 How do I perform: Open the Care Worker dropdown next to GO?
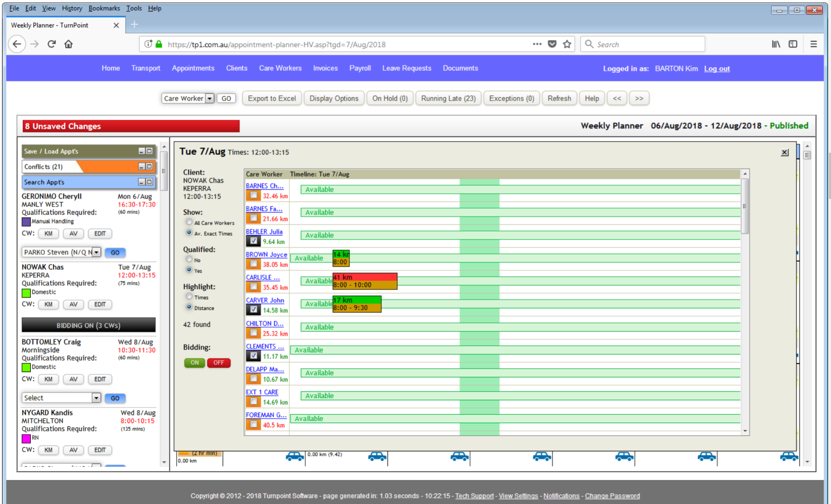pyautogui.click(x=210, y=98)
